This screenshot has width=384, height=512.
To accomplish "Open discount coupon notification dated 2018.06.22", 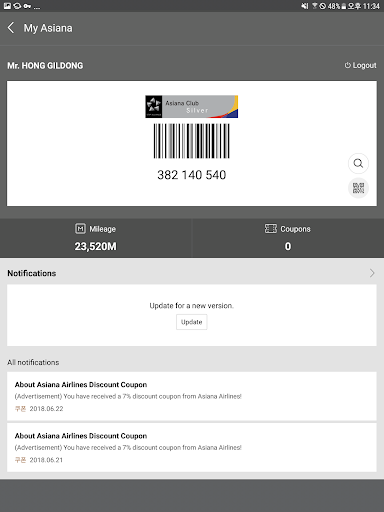I will pyautogui.click(x=192, y=396).
